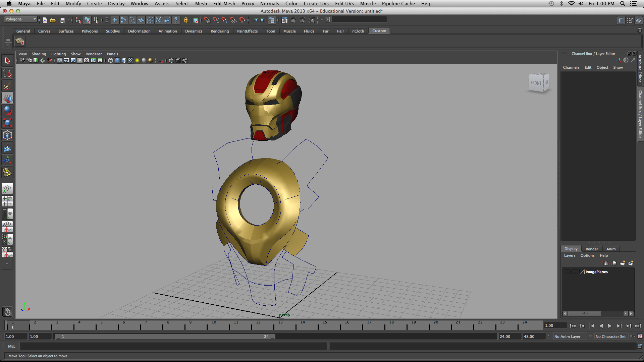
Task: Toggle viewport grid display
Action: tap(60, 60)
